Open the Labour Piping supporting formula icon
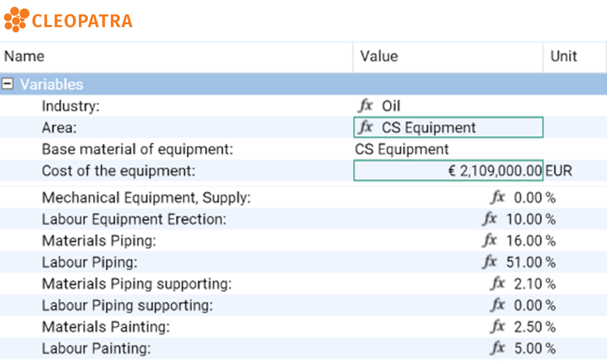The height and width of the screenshot is (364, 607). point(496,305)
